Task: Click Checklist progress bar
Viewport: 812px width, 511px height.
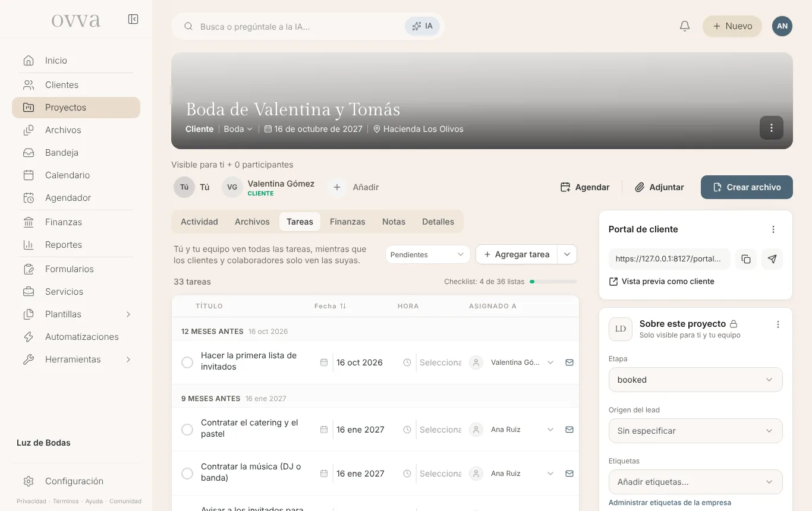Action: tap(553, 282)
